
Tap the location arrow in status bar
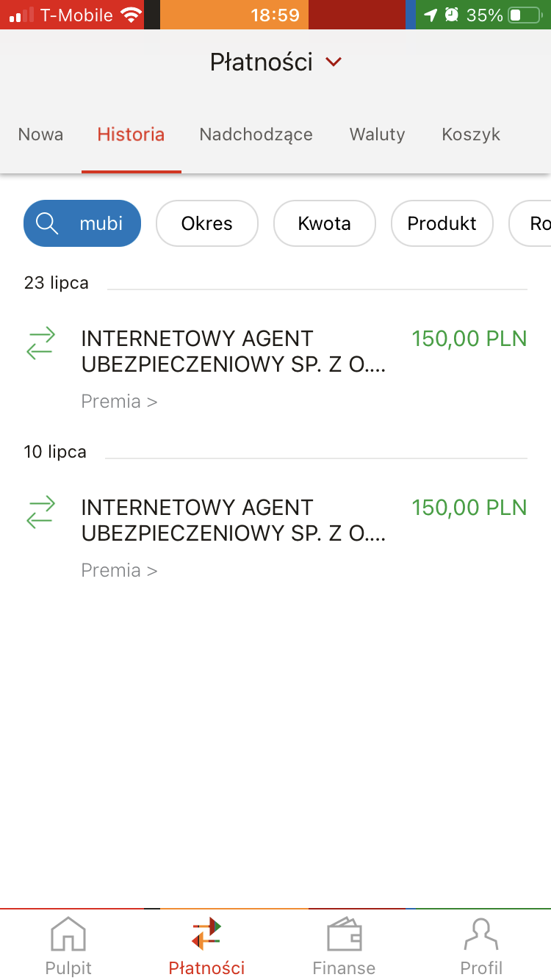pyautogui.click(x=431, y=15)
